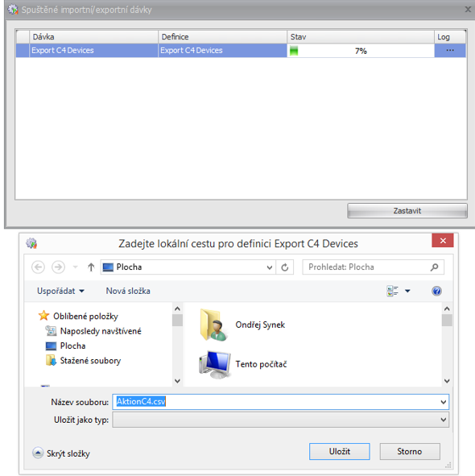475x476 pixels.
Task: Select Oblíbené položky tree item
Action: (x=78, y=316)
